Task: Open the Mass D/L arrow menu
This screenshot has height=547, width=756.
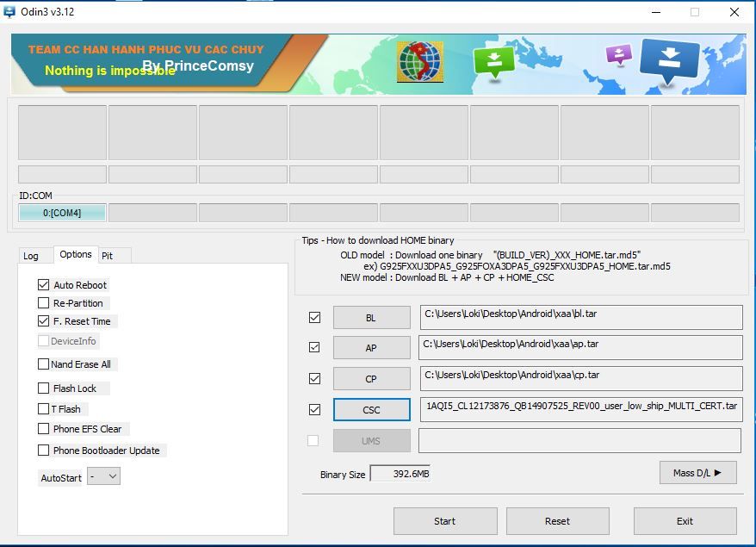Action: point(697,472)
